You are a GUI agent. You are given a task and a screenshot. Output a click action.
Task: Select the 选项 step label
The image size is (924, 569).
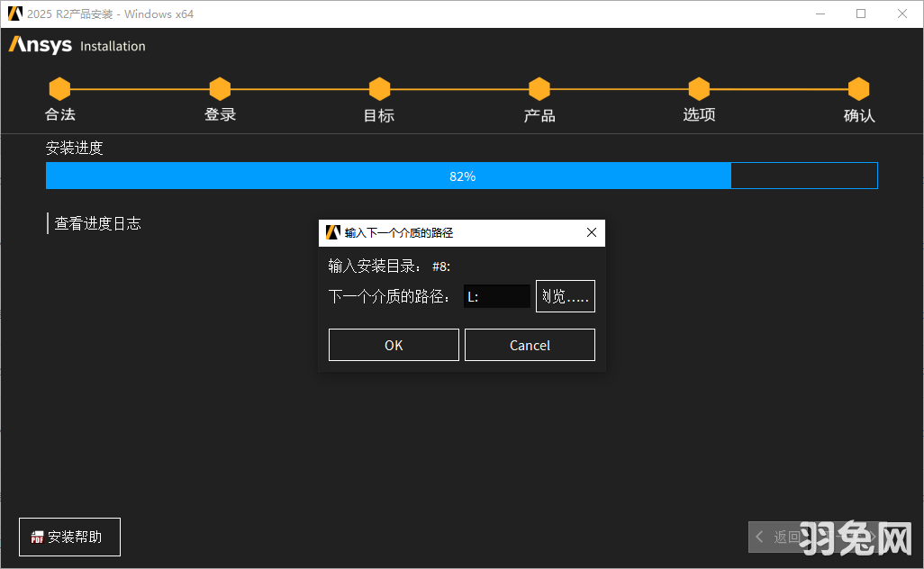coord(699,114)
